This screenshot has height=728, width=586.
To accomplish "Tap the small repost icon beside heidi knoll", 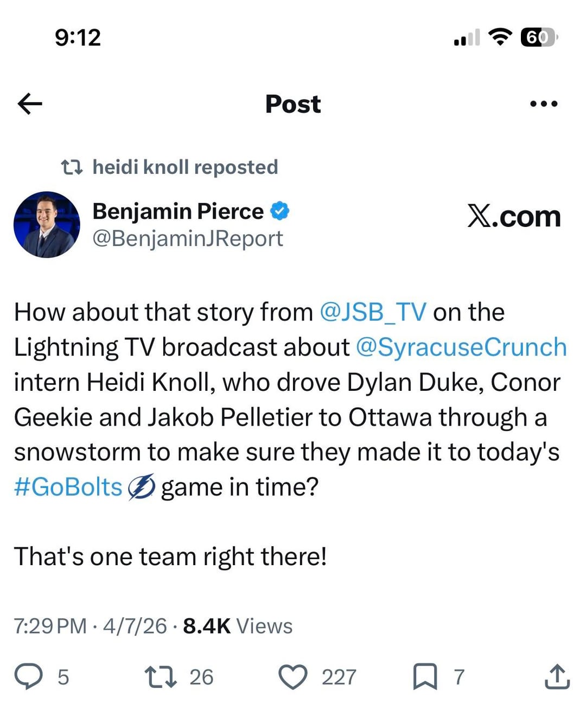I will click(72, 167).
